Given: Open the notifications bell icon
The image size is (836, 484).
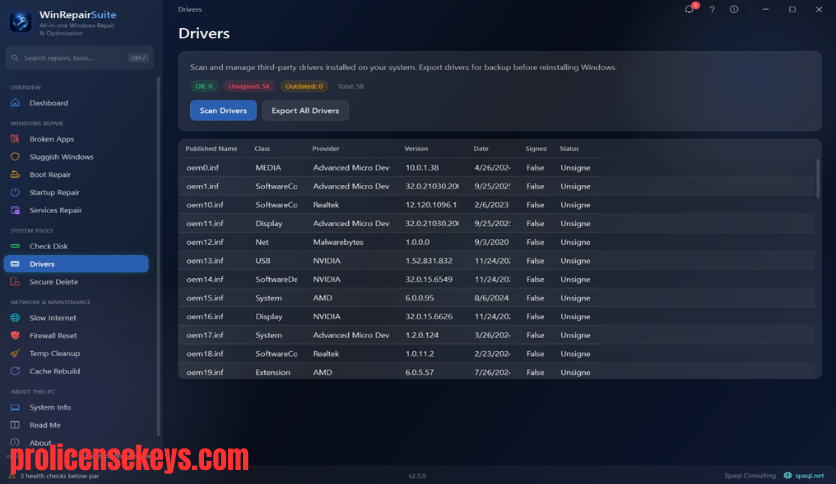Looking at the screenshot, I should pyautogui.click(x=689, y=9).
